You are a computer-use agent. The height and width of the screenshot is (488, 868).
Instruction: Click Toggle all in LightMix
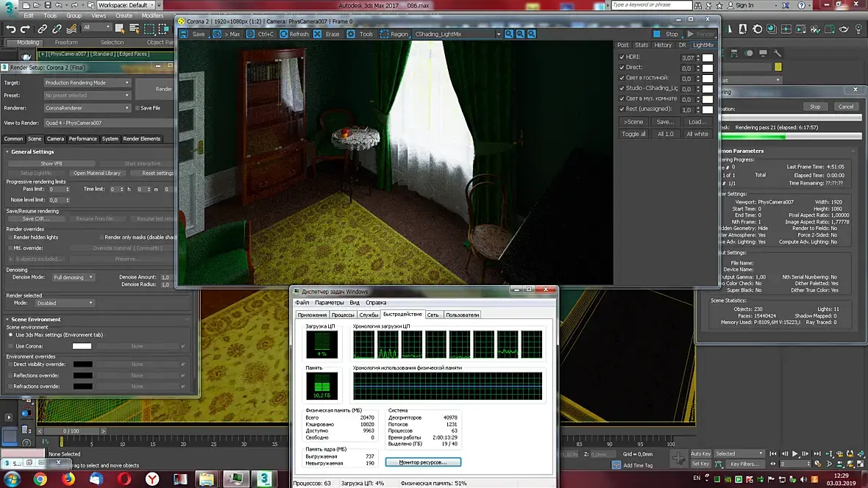tap(633, 134)
